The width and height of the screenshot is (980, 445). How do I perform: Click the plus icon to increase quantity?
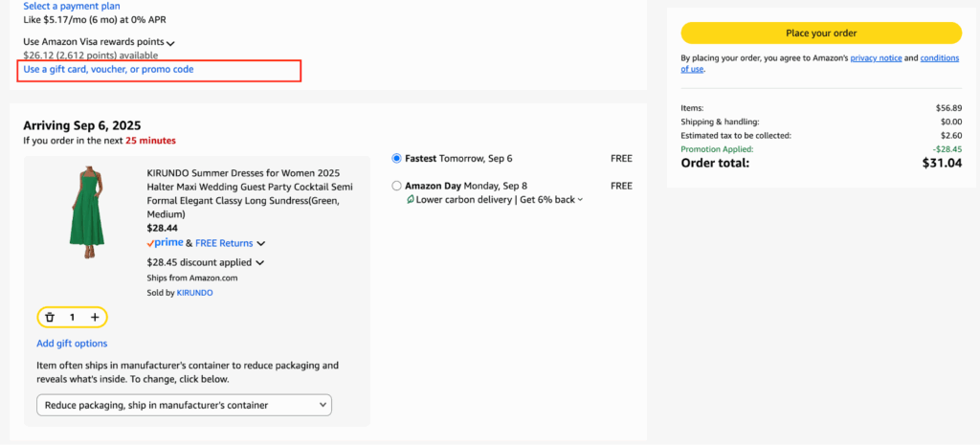pyautogui.click(x=95, y=317)
